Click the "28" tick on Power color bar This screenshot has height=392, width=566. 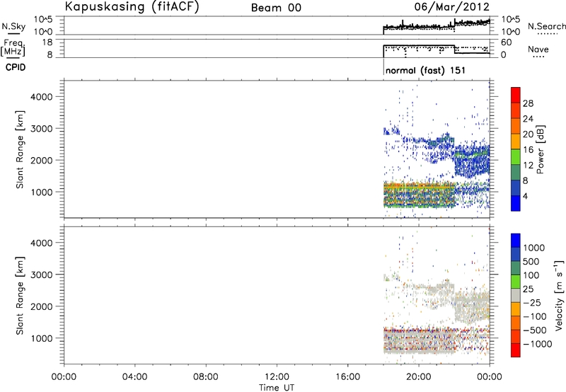528,103
